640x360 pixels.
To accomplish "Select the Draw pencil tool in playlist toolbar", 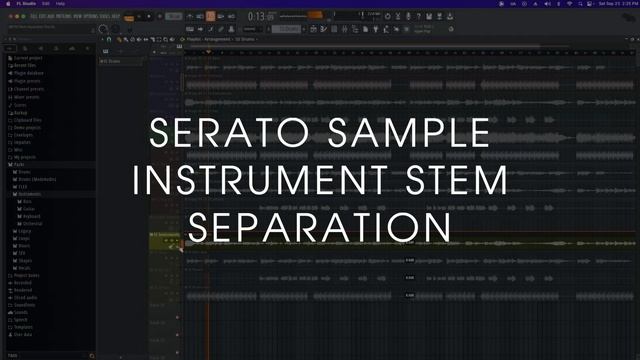I will [119, 40].
